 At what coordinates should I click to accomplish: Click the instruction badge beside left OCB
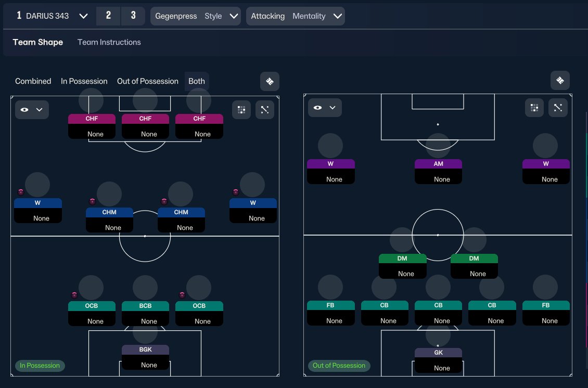click(74, 295)
